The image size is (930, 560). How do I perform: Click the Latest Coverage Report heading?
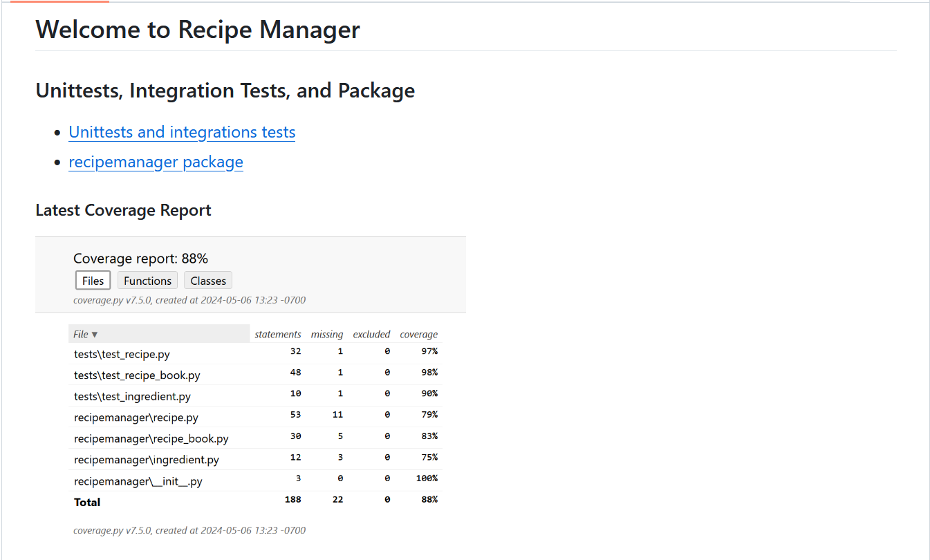coord(123,210)
